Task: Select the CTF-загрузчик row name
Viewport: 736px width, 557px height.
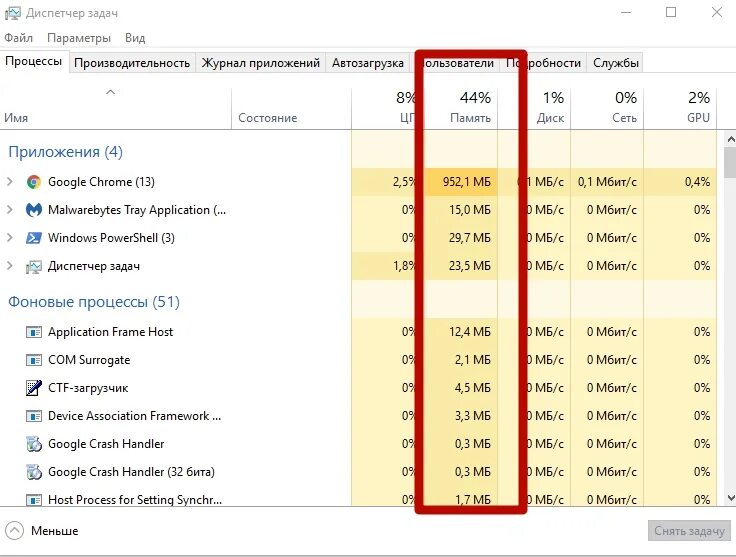Action: coord(88,388)
